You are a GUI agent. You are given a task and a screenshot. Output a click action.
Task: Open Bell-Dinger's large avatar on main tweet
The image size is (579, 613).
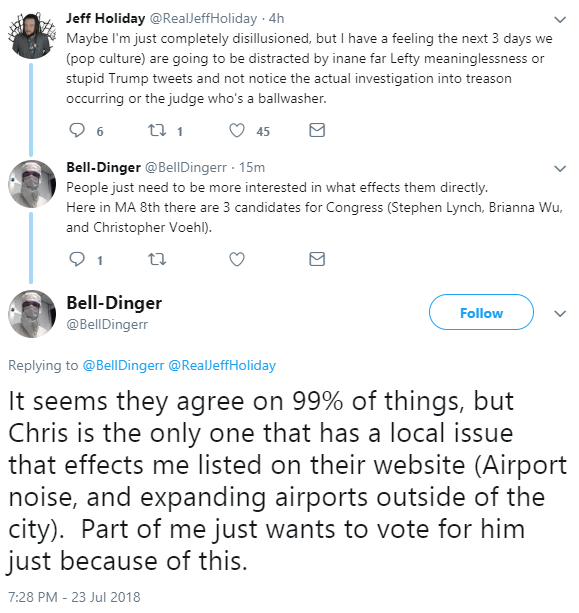[x=32, y=314]
